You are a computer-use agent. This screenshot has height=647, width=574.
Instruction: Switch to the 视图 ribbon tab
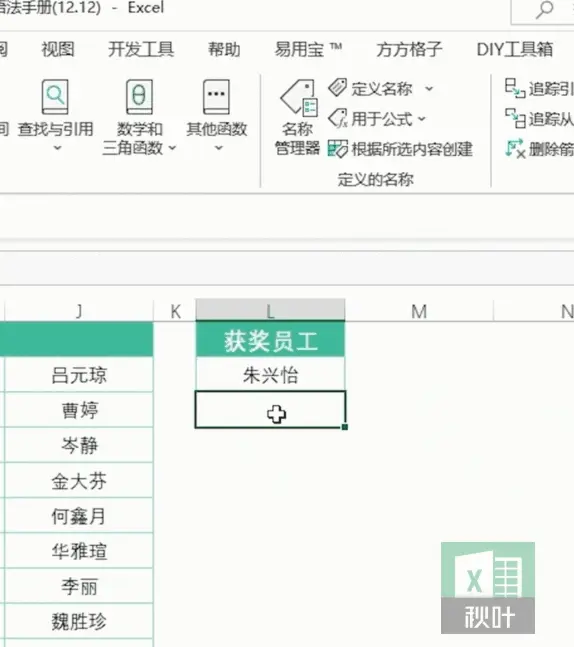(58, 49)
